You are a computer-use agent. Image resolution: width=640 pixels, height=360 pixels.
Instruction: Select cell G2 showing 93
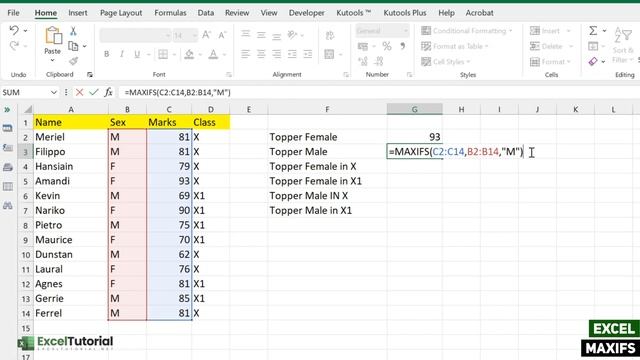pos(415,137)
